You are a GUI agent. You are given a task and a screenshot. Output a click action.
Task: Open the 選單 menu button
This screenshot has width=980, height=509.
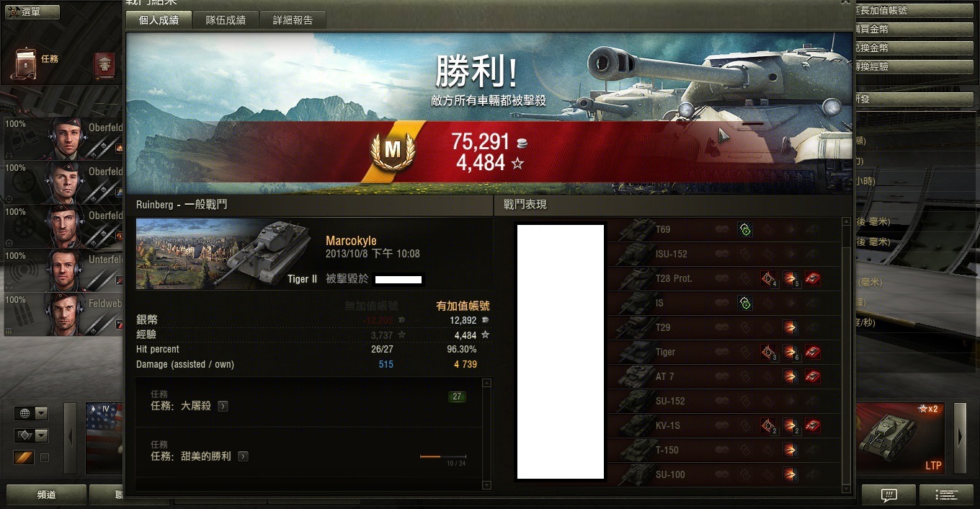click(32, 12)
